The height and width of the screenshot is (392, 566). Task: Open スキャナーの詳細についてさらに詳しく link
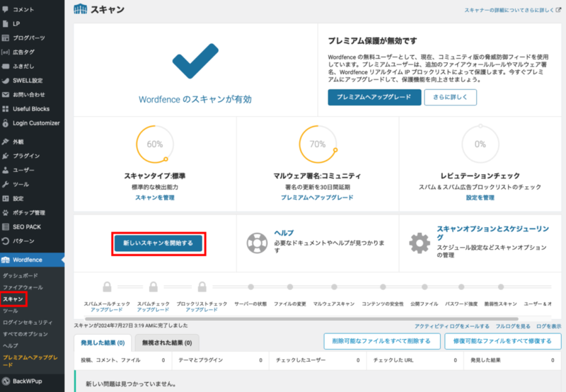[512, 10]
